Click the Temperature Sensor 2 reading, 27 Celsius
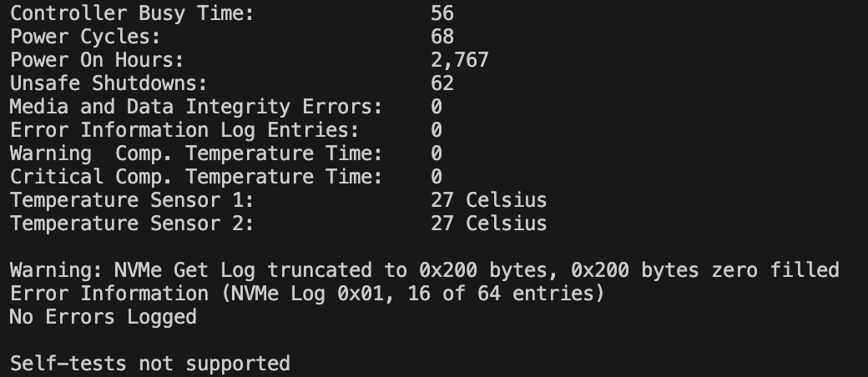 coord(489,224)
